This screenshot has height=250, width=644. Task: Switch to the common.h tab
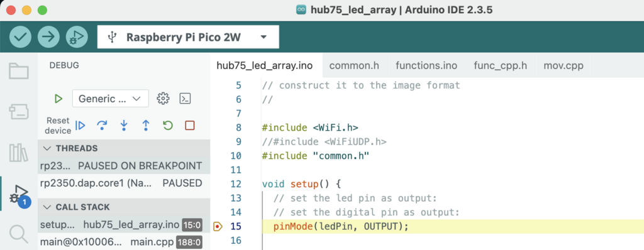point(354,66)
